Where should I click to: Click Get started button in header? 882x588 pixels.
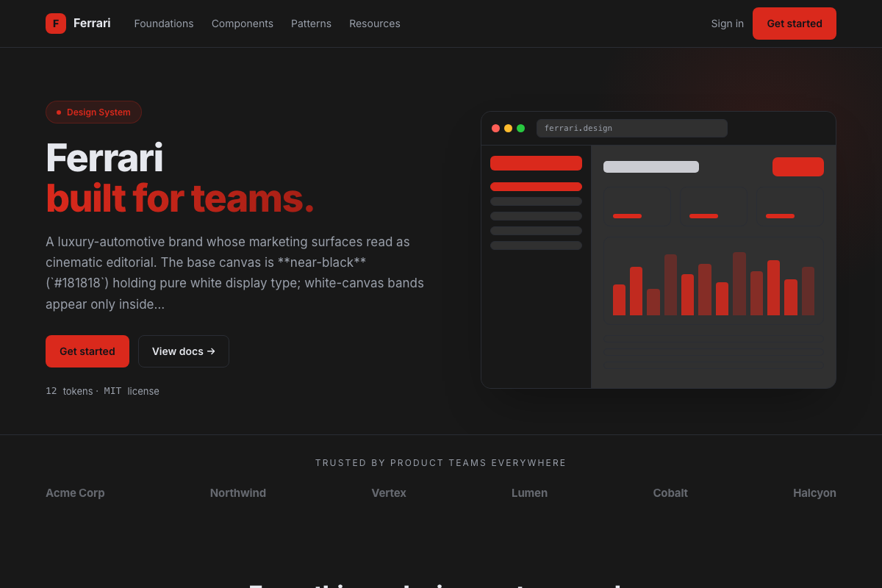pos(795,24)
